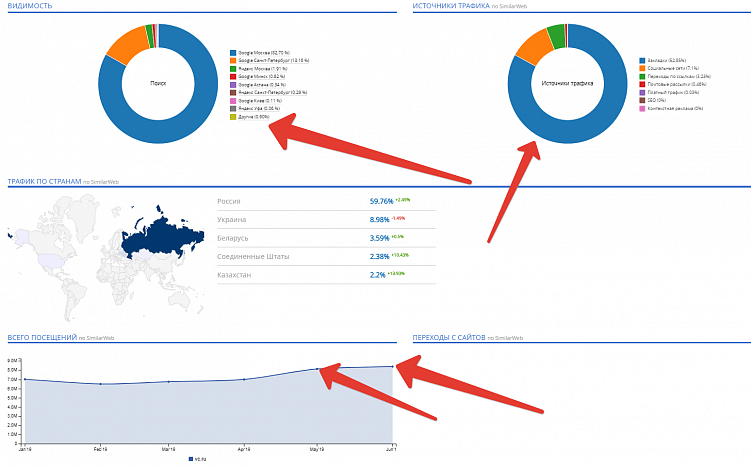This screenshot has height=466, width=751.
Task: Click the 2.2% traffic share value
Action: point(377,275)
